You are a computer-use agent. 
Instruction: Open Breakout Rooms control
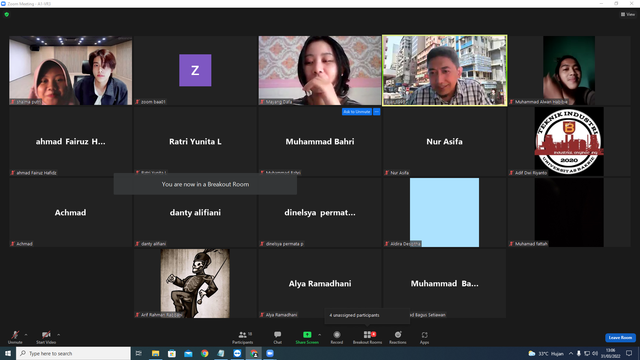pos(367,337)
